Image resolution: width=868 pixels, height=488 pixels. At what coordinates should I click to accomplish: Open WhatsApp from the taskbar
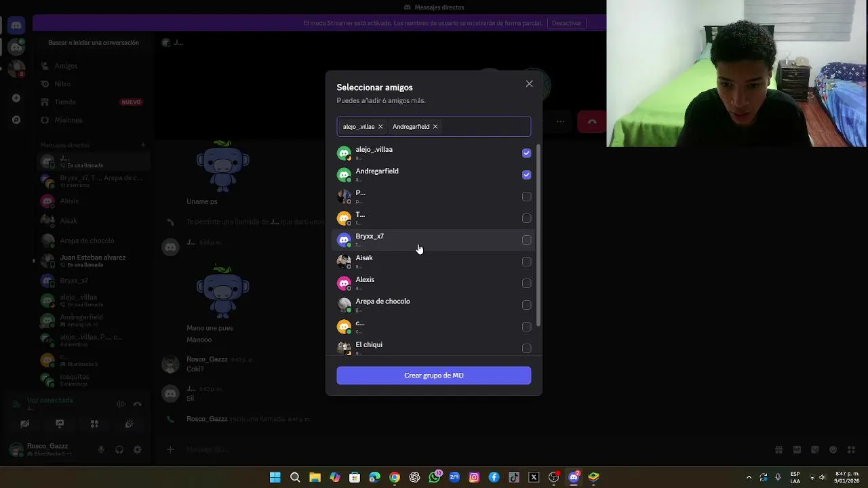tap(435, 477)
